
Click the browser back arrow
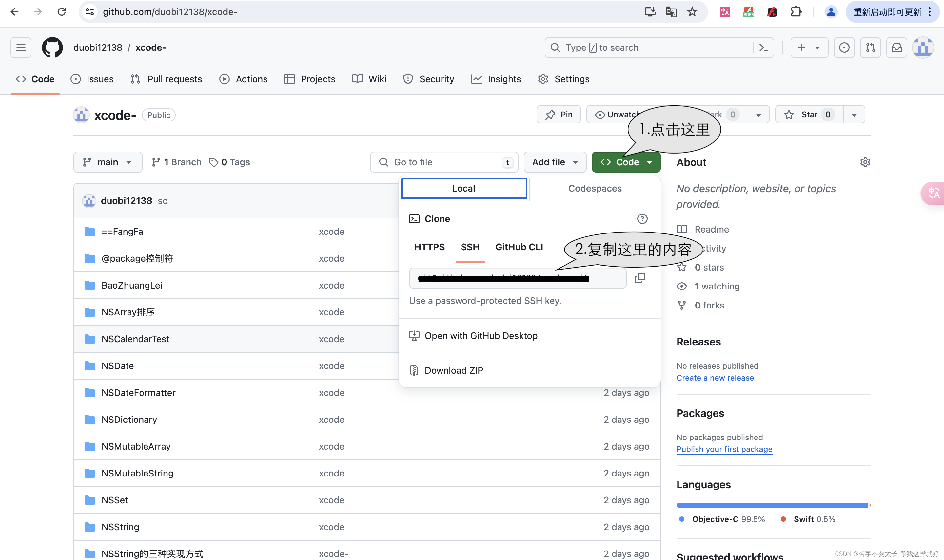coord(14,12)
